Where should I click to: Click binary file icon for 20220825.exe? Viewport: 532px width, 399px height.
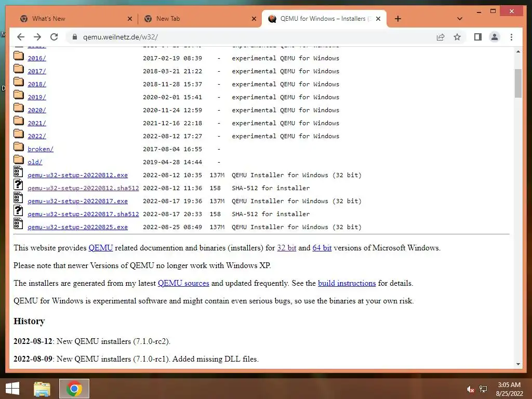point(18,223)
